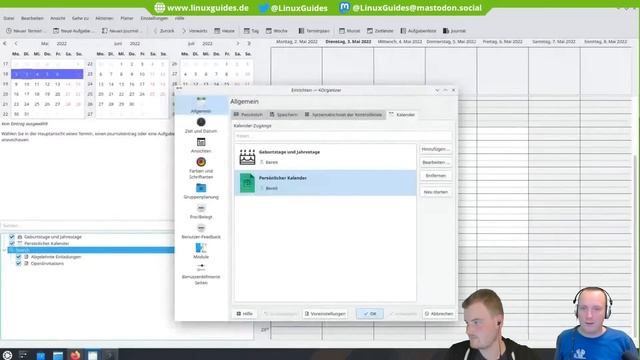Open the Frei/Belegt settings section

pyautogui.click(x=201, y=211)
